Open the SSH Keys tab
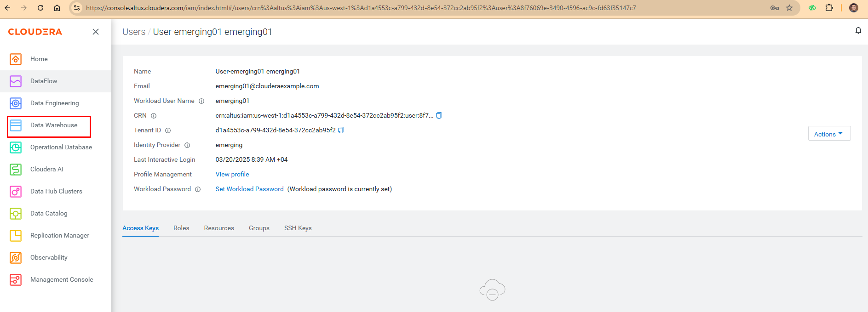This screenshot has height=312, width=868. (x=298, y=228)
